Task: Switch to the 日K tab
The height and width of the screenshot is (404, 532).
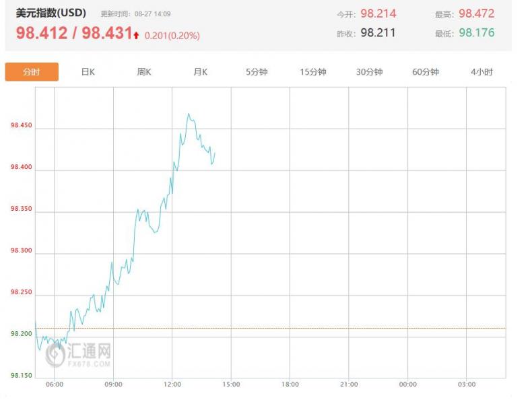Action: pos(88,72)
